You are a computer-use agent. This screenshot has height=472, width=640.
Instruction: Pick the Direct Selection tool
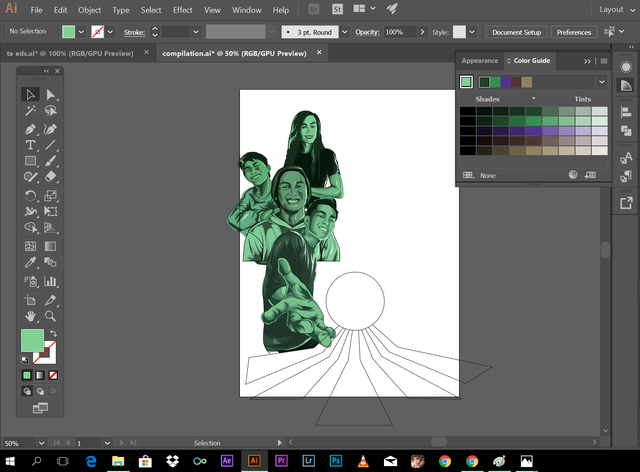coord(50,94)
